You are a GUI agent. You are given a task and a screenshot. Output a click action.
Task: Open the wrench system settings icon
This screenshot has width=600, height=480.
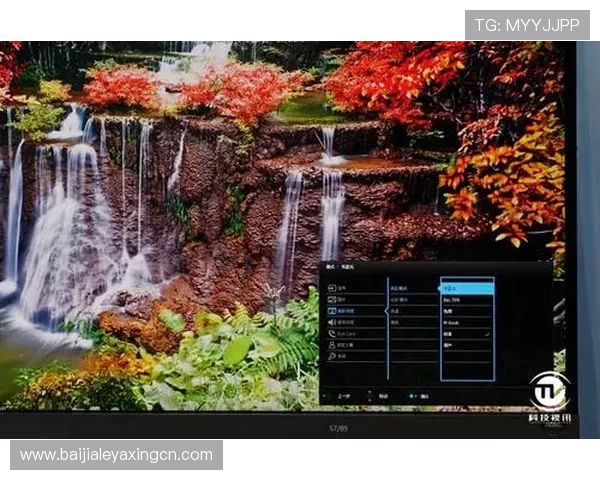[331, 357]
